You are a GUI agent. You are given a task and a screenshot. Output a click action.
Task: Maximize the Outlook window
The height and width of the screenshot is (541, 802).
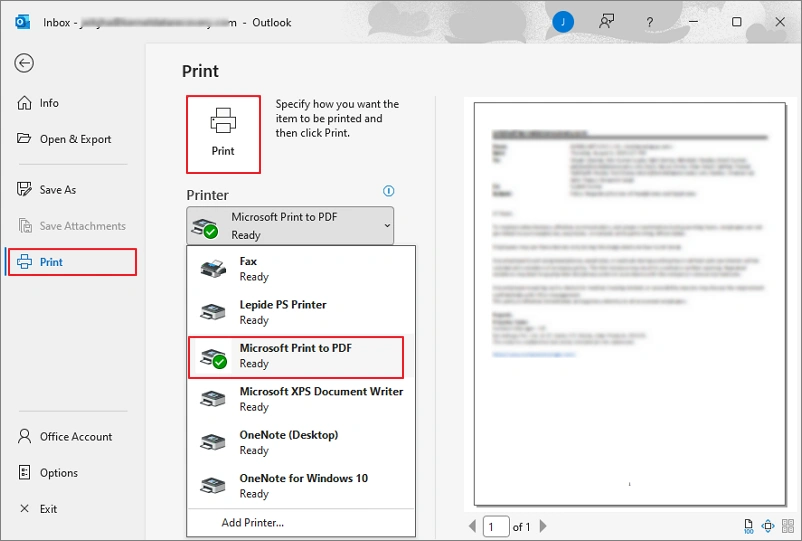pos(737,21)
